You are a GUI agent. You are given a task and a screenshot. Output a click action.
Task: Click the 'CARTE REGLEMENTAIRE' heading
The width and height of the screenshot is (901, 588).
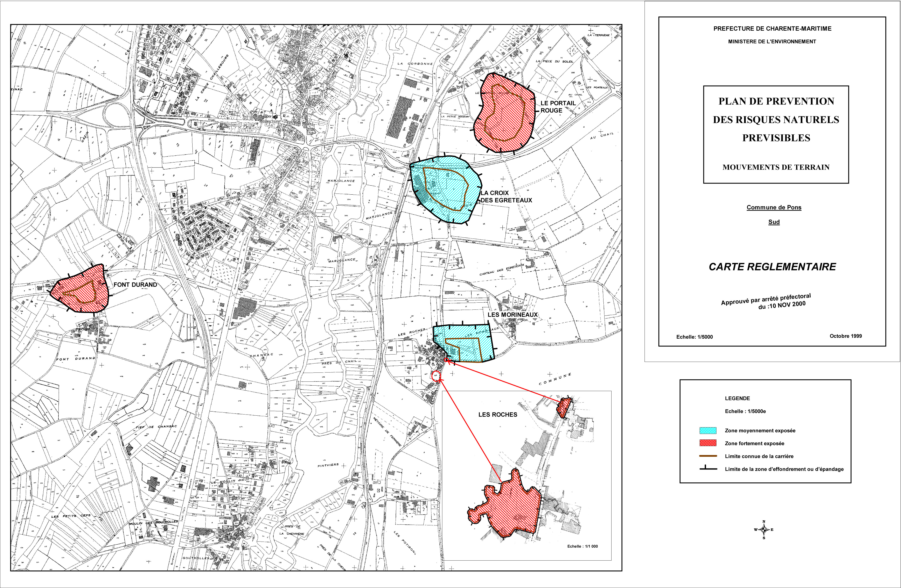(772, 267)
